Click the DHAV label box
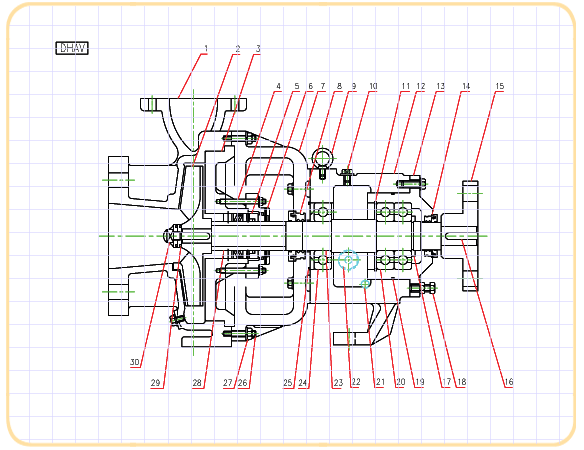584x450 pixels. point(72,48)
